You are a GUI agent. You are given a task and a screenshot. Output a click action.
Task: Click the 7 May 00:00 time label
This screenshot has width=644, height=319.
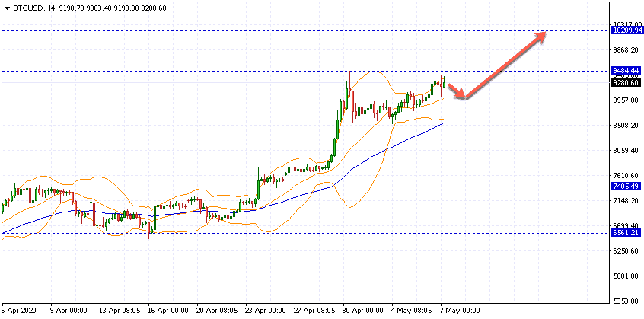point(461,310)
